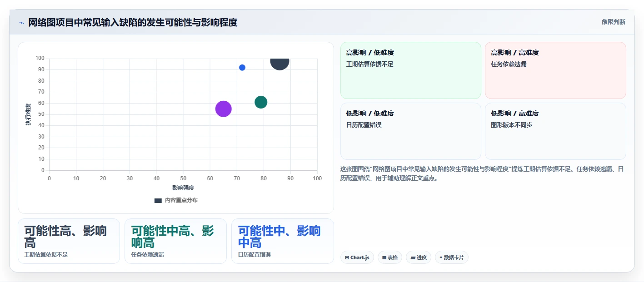Select the purple bubble in chart
This screenshot has width=644, height=282.
point(223,109)
